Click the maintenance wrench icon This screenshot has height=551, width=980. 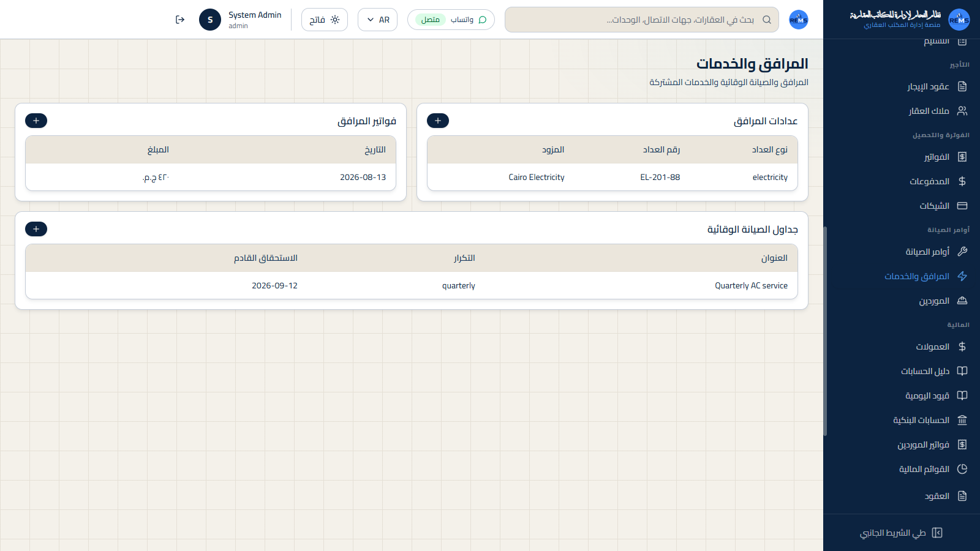point(962,252)
